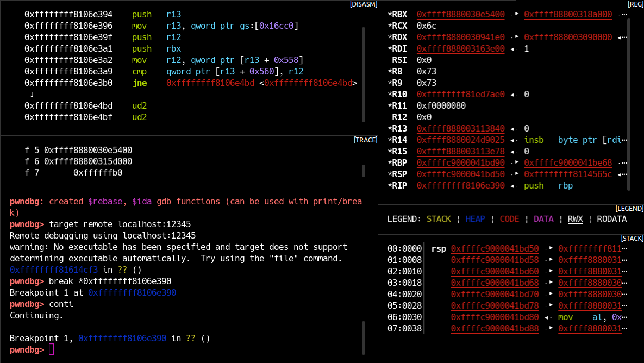Click the pwndbg command prompt cursor

52,349
